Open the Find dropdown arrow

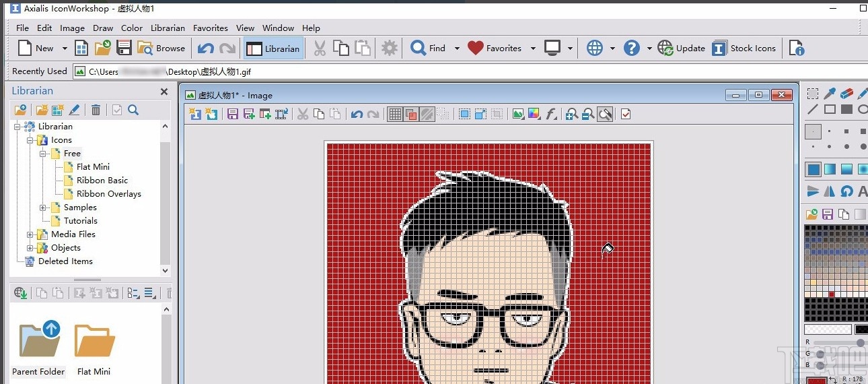(x=457, y=49)
